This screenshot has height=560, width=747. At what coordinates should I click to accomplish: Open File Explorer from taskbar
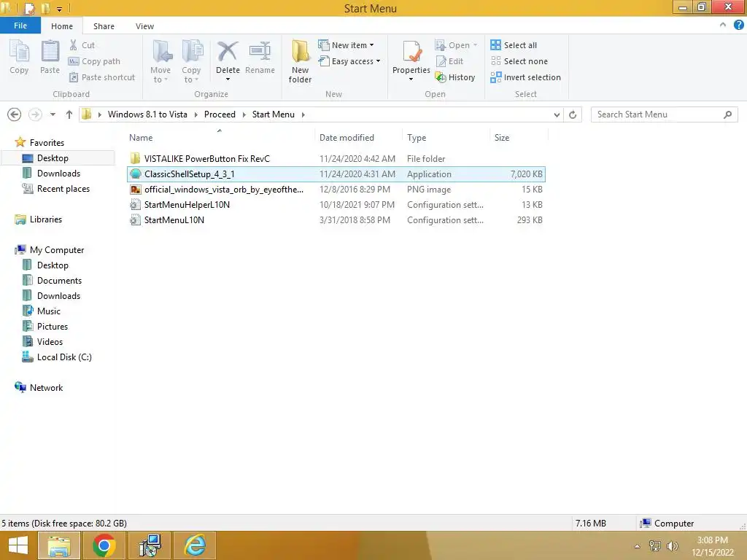(x=58, y=545)
